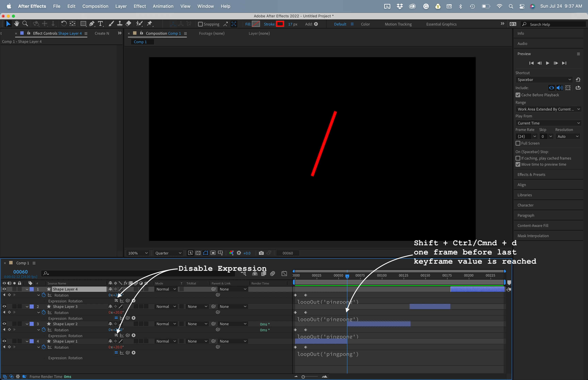Click the Zoom tool magnifier

point(25,24)
